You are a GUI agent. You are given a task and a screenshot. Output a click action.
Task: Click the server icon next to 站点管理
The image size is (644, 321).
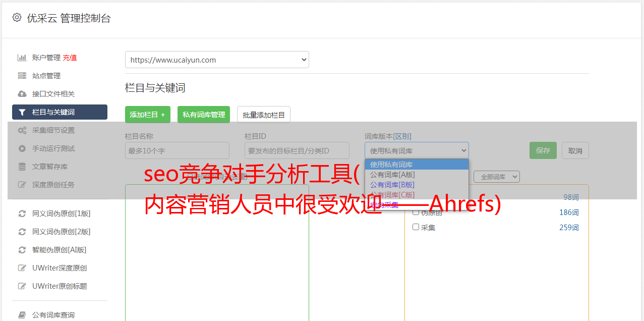pyautogui.click(x=22, y=76)
